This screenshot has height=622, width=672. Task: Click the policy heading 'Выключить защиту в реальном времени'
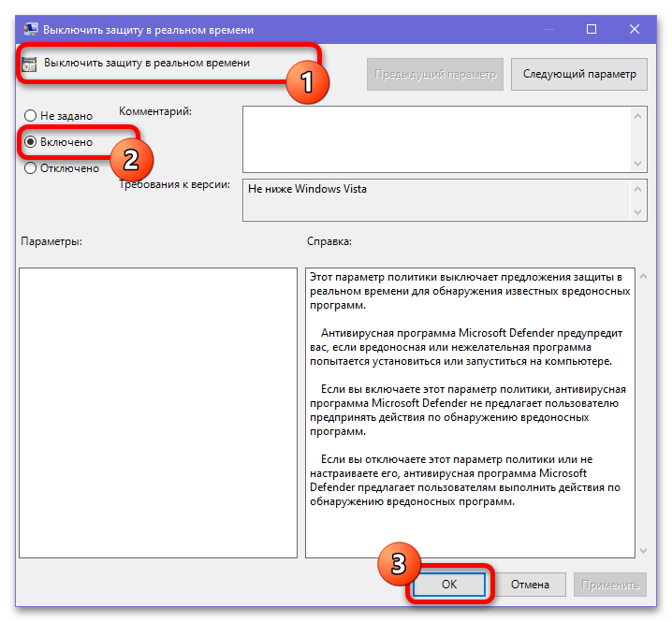147,63
